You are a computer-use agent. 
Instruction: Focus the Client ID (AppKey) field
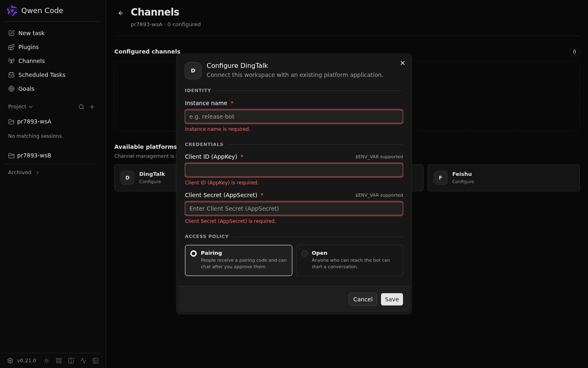(294, 170)
